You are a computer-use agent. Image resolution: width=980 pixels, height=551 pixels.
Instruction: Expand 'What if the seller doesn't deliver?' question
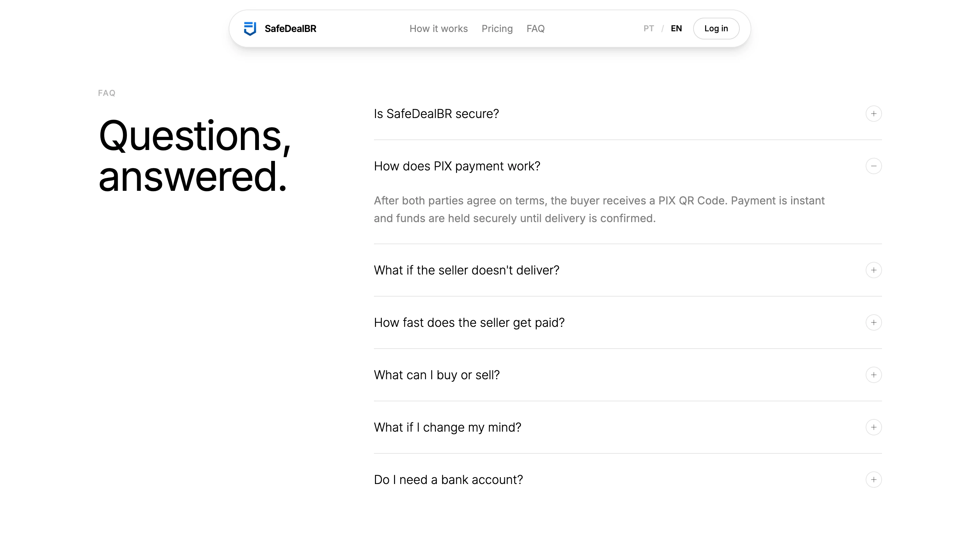pyautogui.click(x=467, y=270)
